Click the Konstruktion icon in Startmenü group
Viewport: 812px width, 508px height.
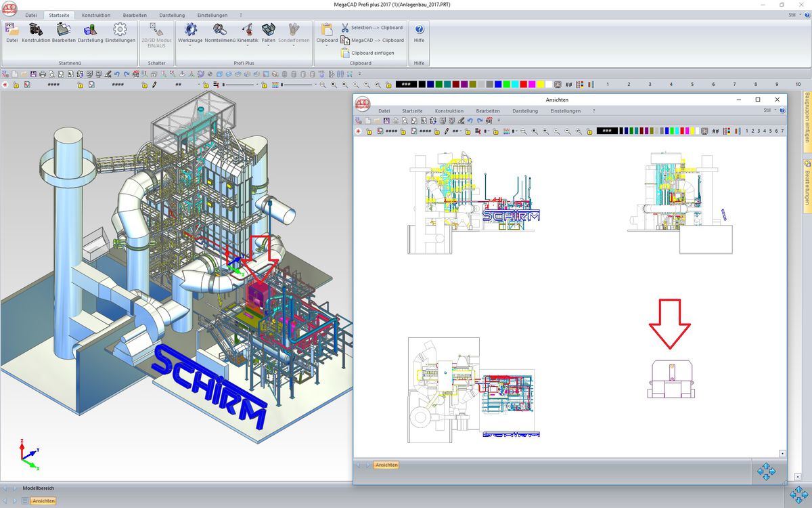pos(36,30)
